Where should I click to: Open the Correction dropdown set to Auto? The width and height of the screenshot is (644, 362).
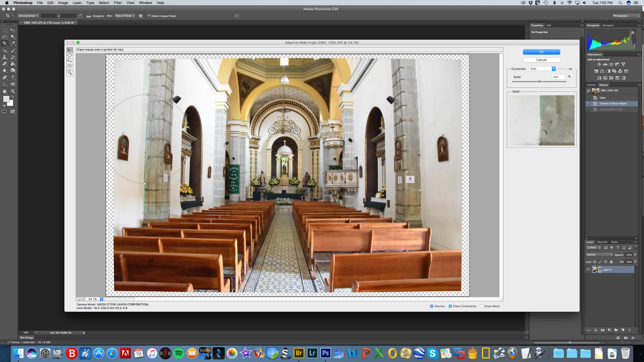click(x=542, y=69)
